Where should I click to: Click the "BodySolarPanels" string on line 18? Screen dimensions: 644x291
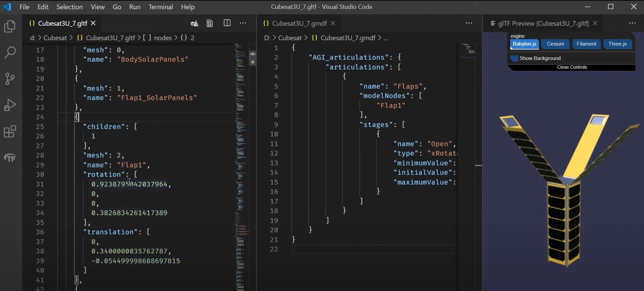pos(152,59)
